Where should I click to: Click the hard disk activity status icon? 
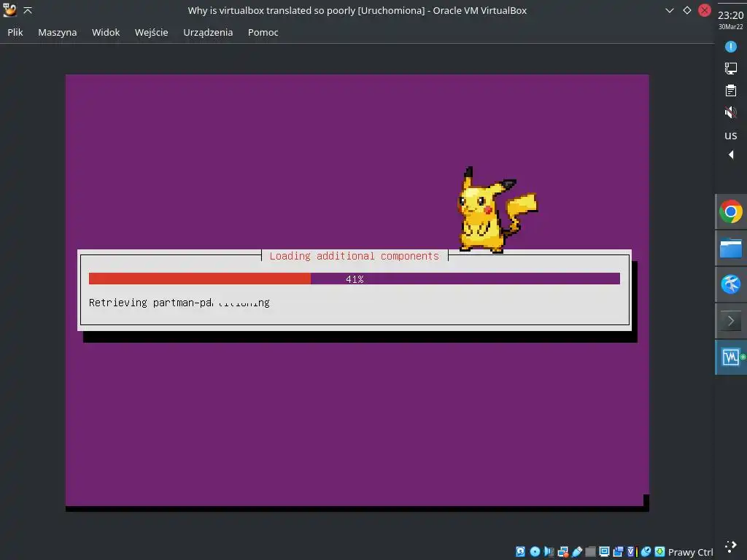click(520, 551)
